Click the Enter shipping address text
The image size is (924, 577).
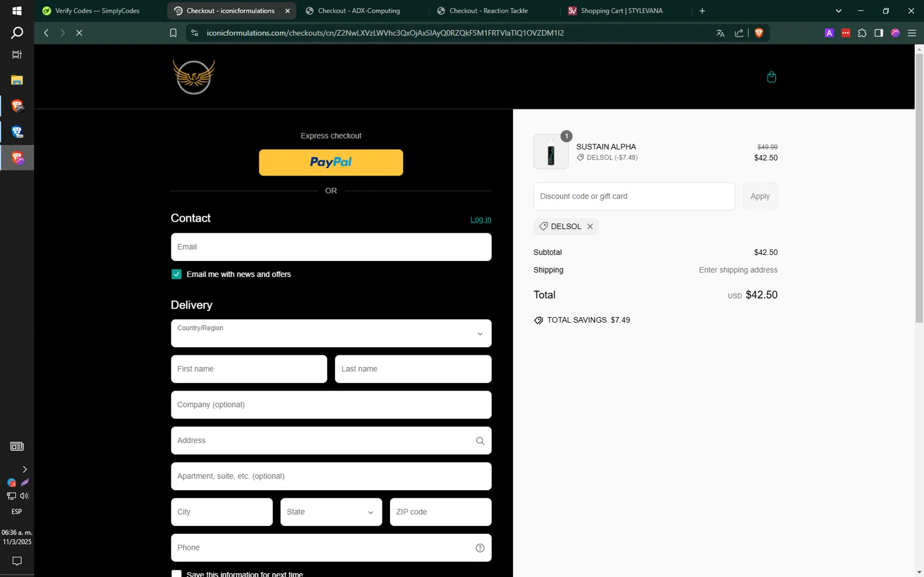click(x=738, y=270)
